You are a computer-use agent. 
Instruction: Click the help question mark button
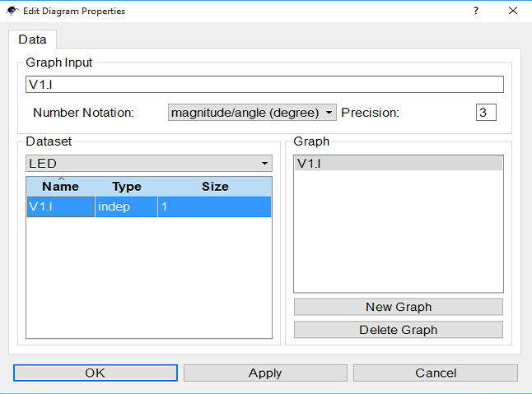pos(476,11)
